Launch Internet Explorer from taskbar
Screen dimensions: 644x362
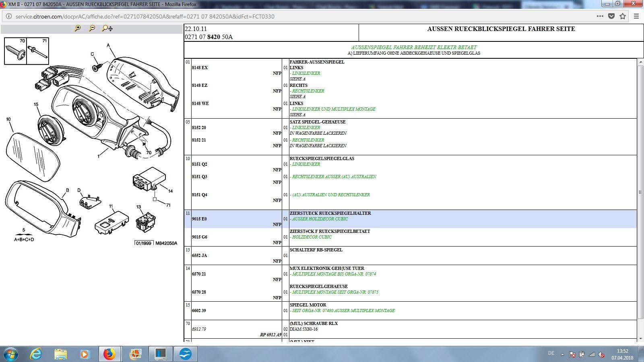pos(36,354)
